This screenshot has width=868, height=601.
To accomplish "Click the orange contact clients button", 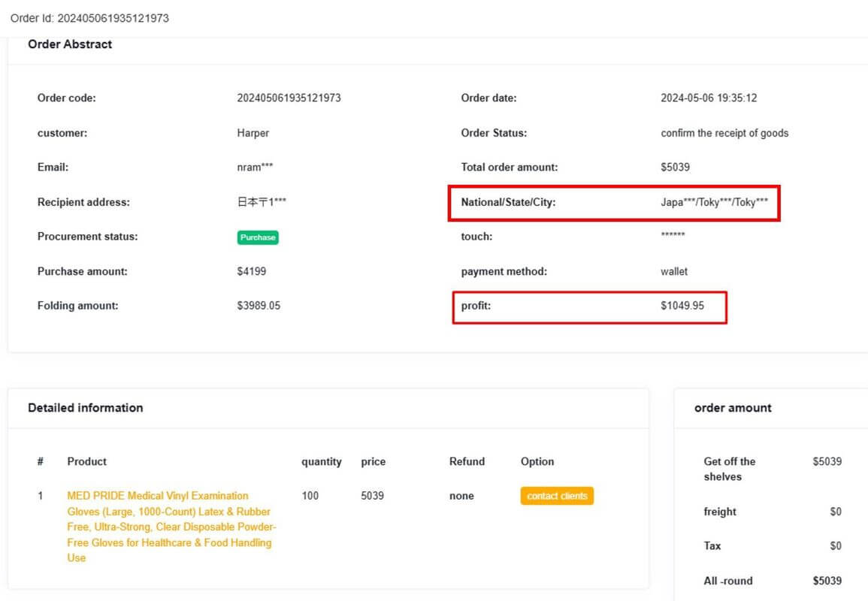I will pos(557,496).
